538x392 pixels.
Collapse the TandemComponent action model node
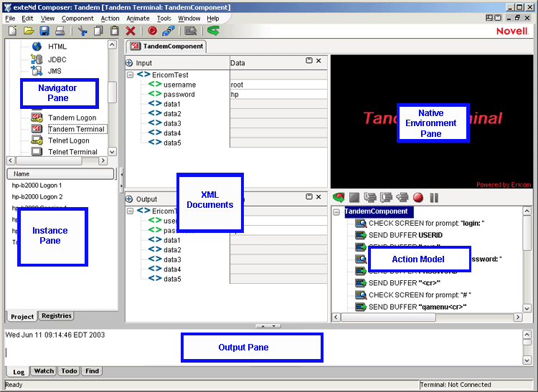point(336,212)
